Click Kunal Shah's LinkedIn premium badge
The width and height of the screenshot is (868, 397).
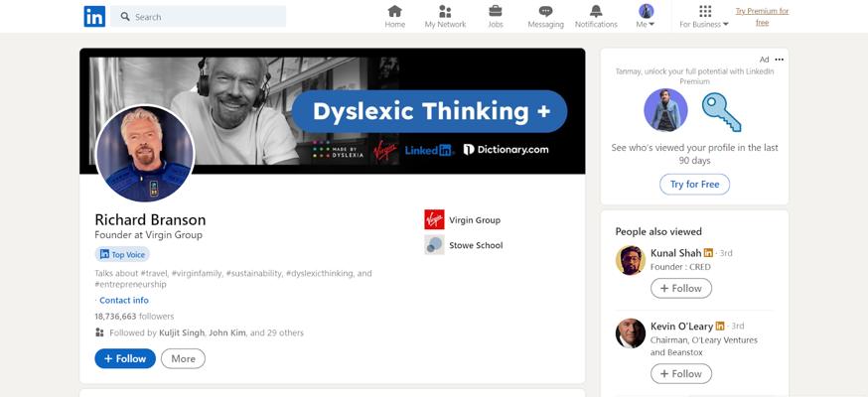708,253
